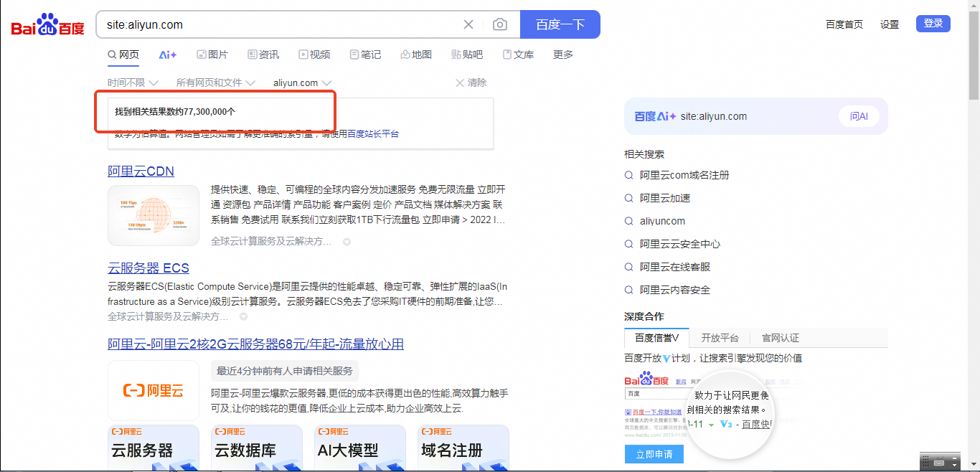Switch to the 笔记 tab

(x=365, y=55)
